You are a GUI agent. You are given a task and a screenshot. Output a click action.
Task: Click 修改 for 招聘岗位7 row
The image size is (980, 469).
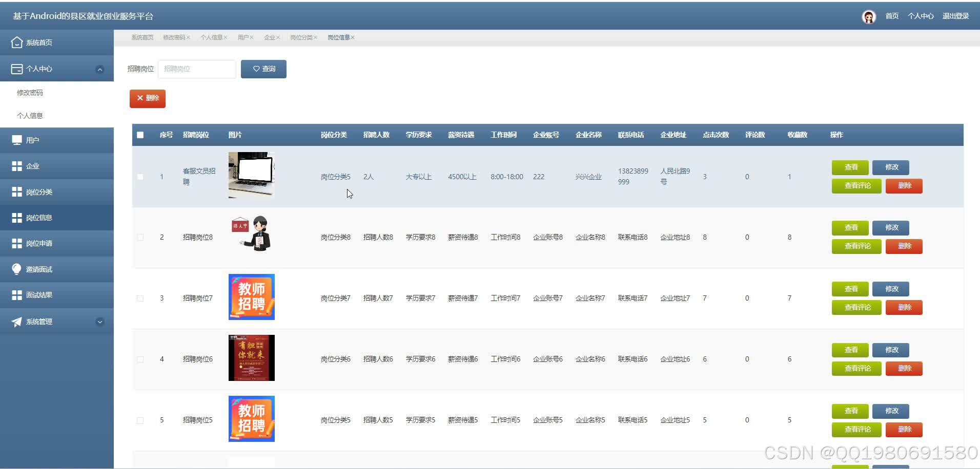pos(891,289)
